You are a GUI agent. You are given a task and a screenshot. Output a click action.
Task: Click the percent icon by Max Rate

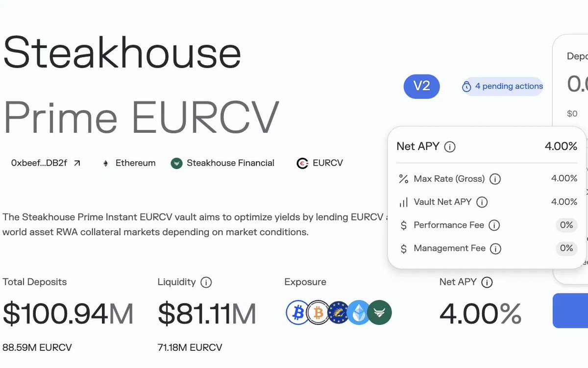403,179
